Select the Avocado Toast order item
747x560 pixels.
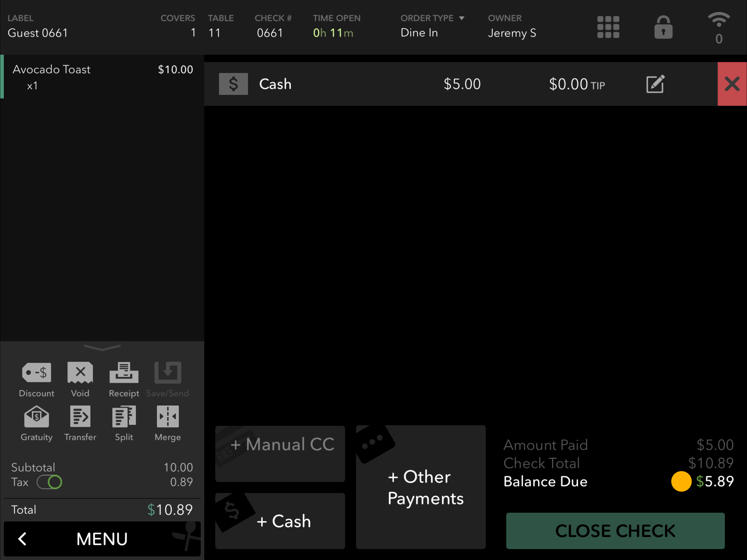[x=102, y=77]
